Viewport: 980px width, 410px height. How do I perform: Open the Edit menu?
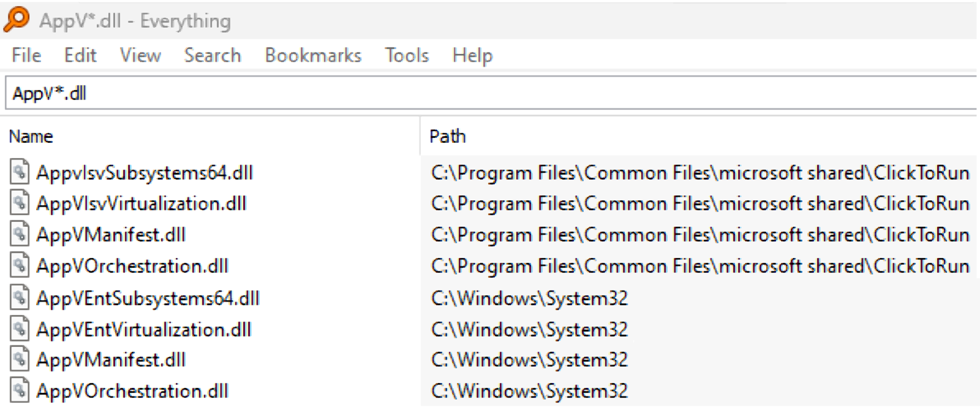(80, 55)
